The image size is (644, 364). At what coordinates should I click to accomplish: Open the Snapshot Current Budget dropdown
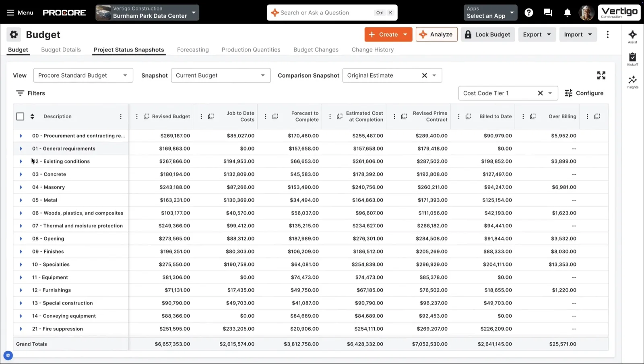pyautogui.click(x=221, y=75)
